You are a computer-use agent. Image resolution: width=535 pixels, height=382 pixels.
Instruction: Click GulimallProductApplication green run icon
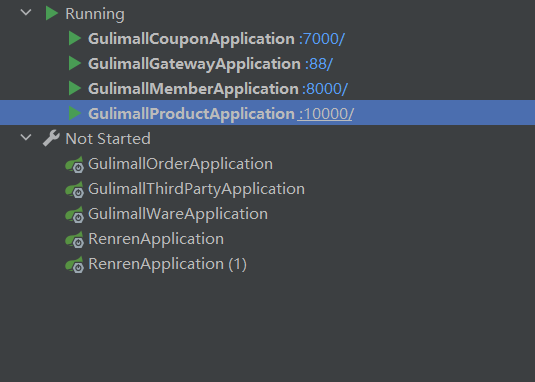point(75,113)
